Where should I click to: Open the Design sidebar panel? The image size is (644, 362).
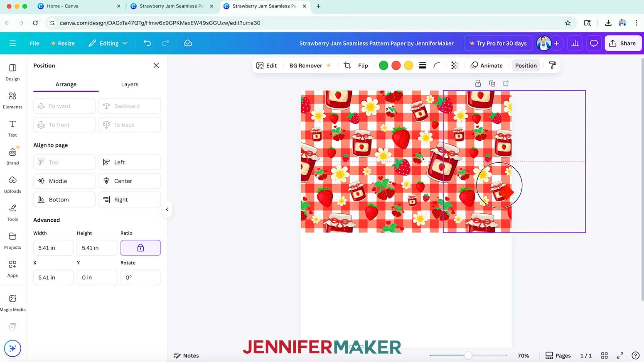[12, 72]
